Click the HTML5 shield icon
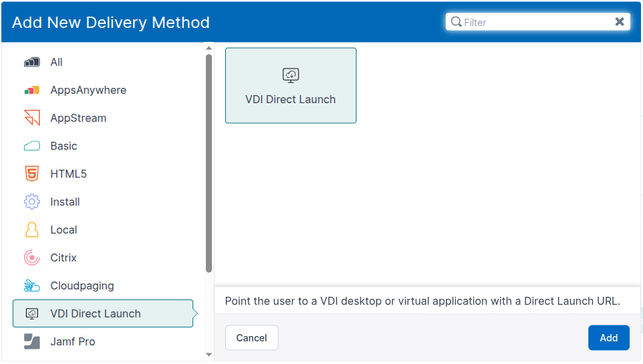Image resolution: width=643 pixels, height=364 pixels. point(31,174)
